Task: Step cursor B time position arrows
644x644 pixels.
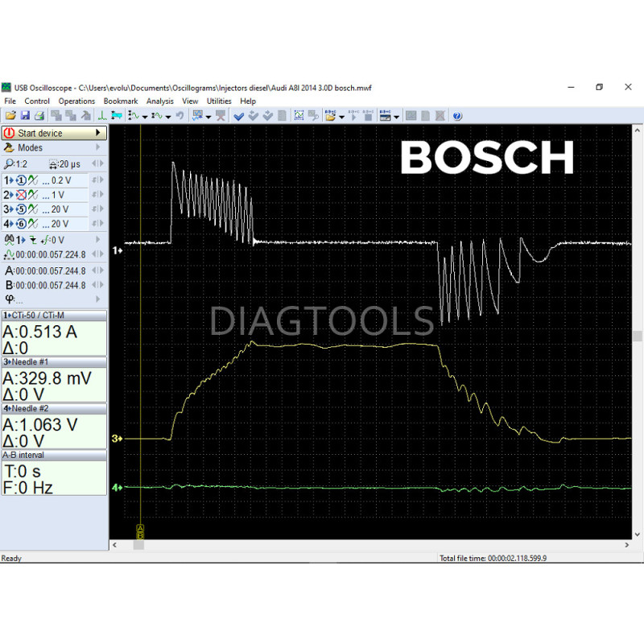Action: click(x=97, y=285)
